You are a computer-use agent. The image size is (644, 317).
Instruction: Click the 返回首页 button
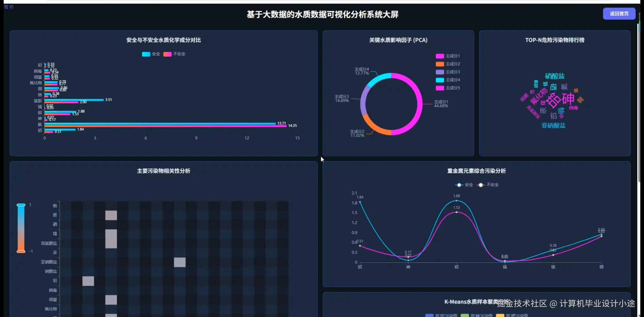(x=619, y=13)
